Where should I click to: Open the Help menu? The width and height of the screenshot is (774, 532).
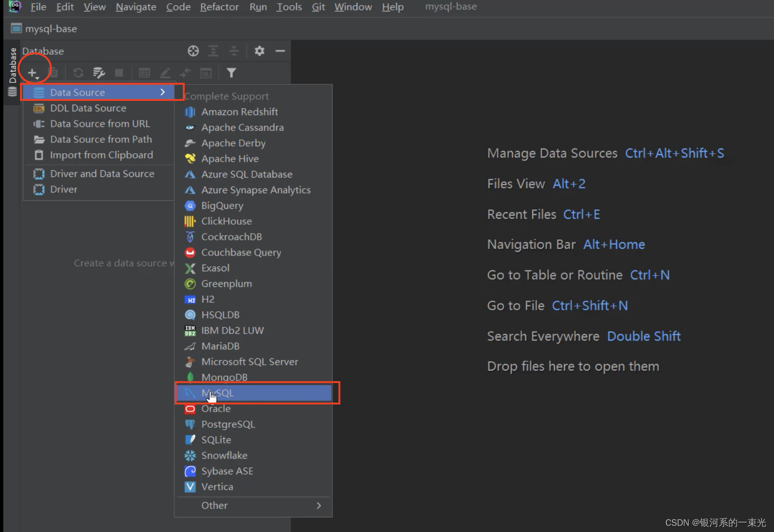tap(393, 7)
